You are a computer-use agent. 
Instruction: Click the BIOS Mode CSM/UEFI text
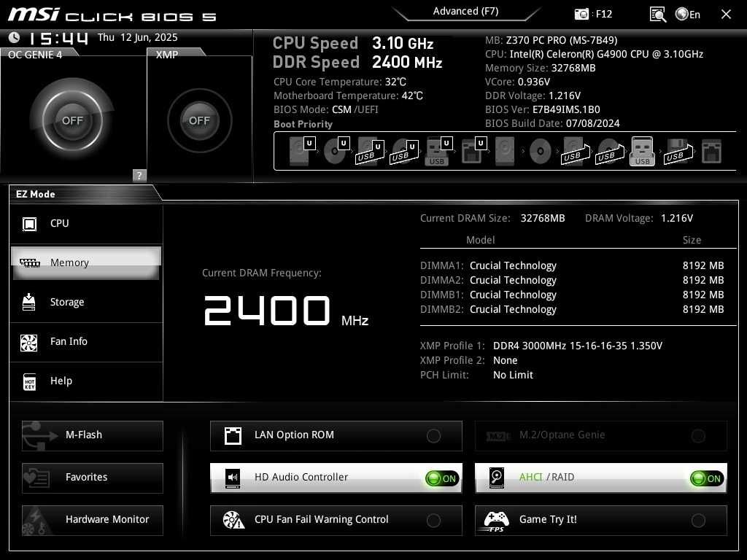point(326,109)
